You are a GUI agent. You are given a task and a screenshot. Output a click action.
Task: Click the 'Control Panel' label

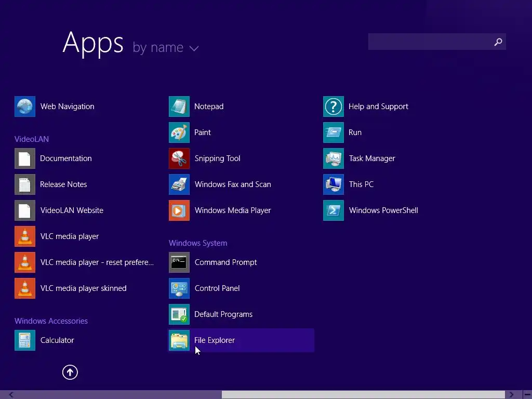click(217, 288)
